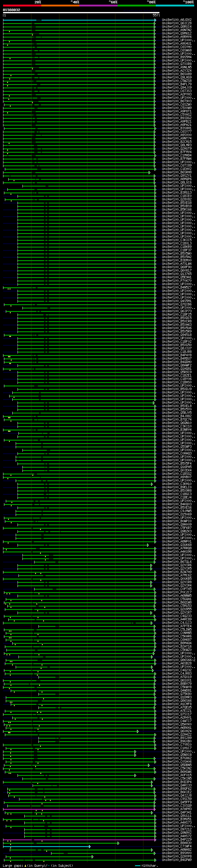Screen dimensions: 197x868
Task: Select the UniRef100_B6T903 label
Action: coord(177,101)
